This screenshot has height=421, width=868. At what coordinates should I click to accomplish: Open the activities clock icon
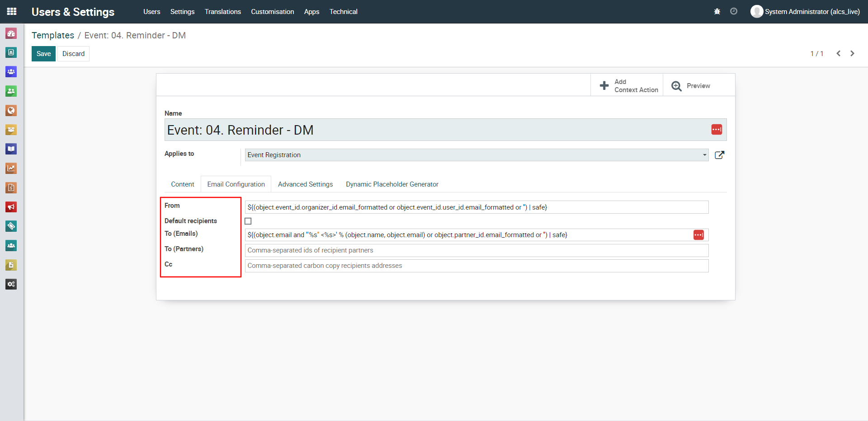(734, 11)
